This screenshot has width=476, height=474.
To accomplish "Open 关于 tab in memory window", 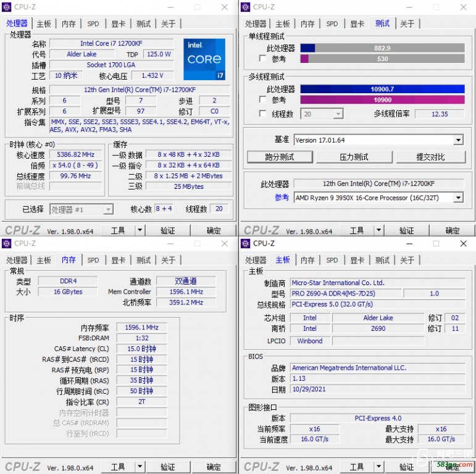I will (168, 260).
